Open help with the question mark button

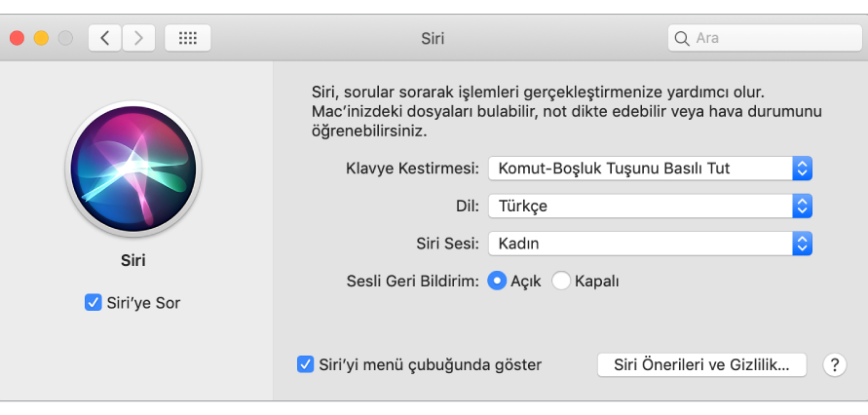tap(834, 365)
